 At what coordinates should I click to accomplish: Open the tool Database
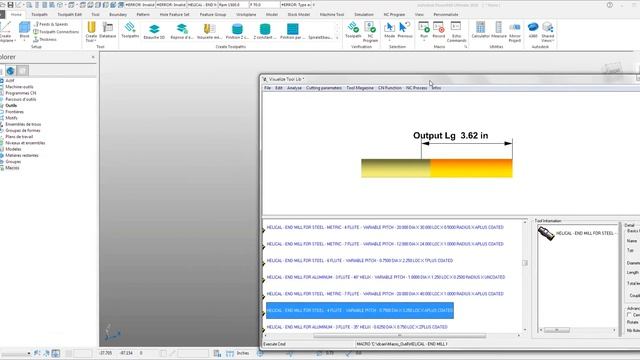click(108, 30)
